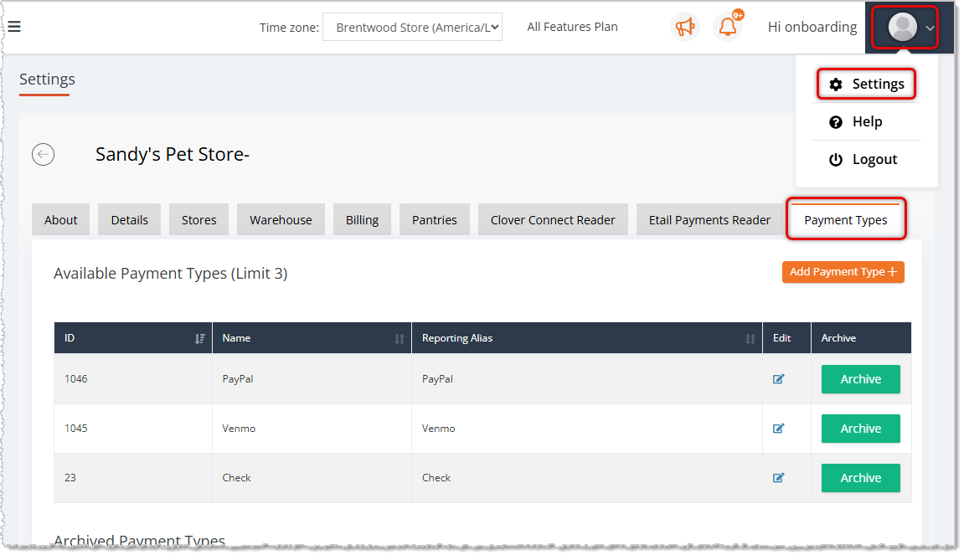Click the power icon beside Logout
Screen dimensions: 964x560
coord(836,160)
